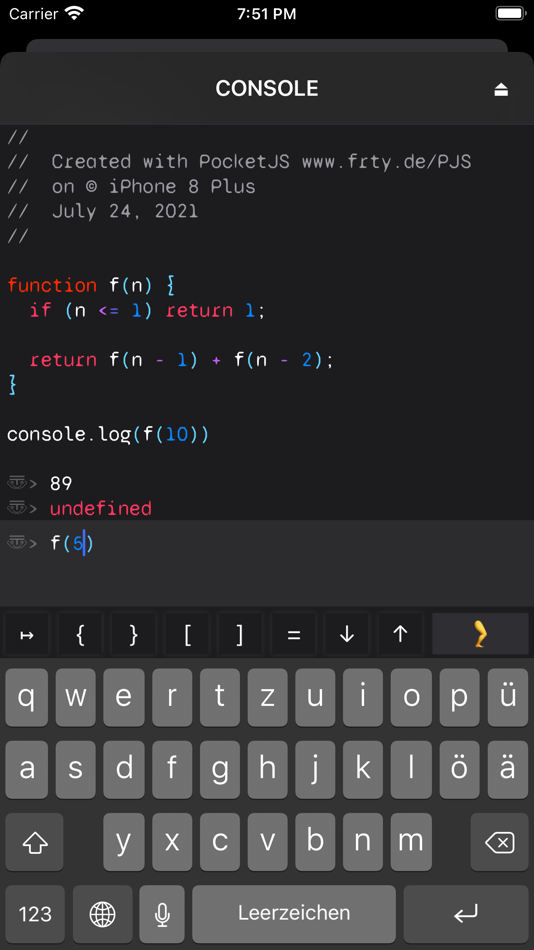The image size is (534, 950).
Task: Tap the 'July 24, 2021' comment line
Action: 102,211
